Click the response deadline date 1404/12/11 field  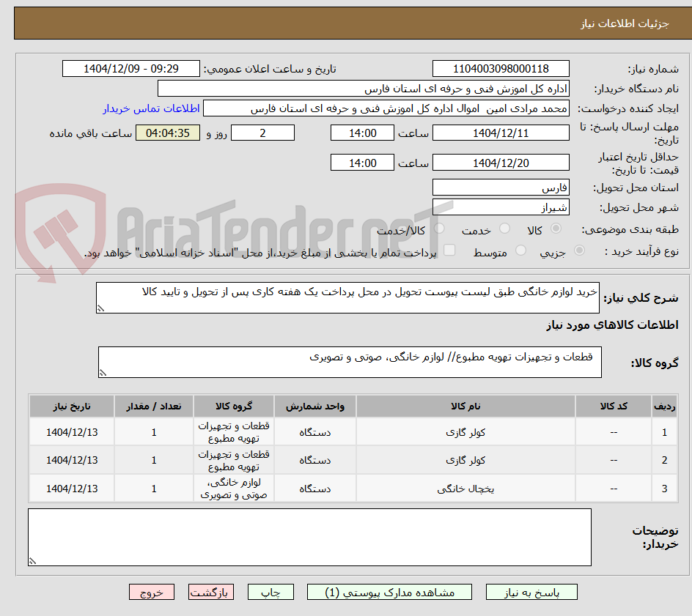[x=501, y=133]
